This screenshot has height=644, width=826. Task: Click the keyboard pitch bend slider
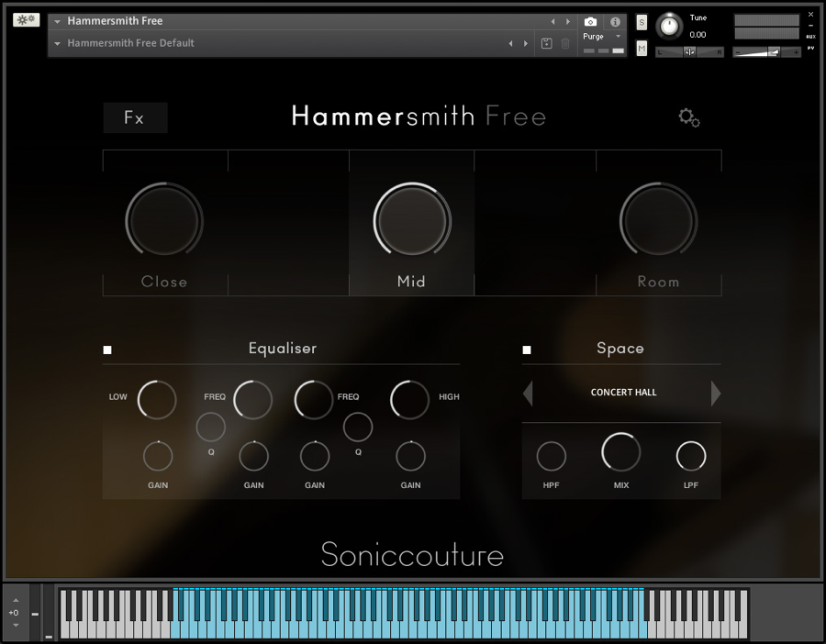click(x=35, y=611)
